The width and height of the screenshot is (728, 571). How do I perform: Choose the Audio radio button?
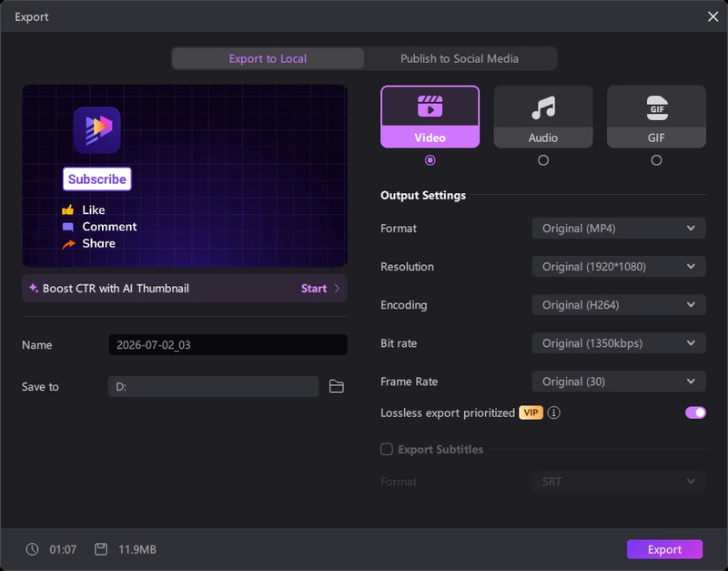[x=543, y=160]
